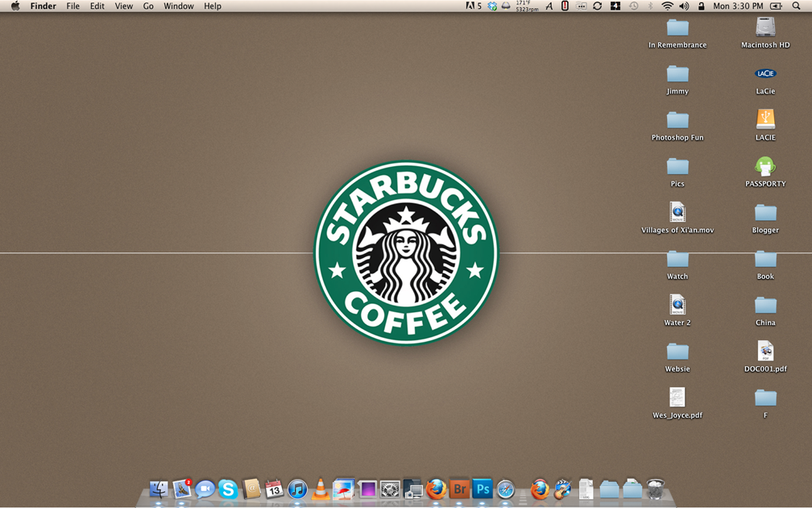Open Skype in the dock
812x508 pixels.
(x=228, y=489)
